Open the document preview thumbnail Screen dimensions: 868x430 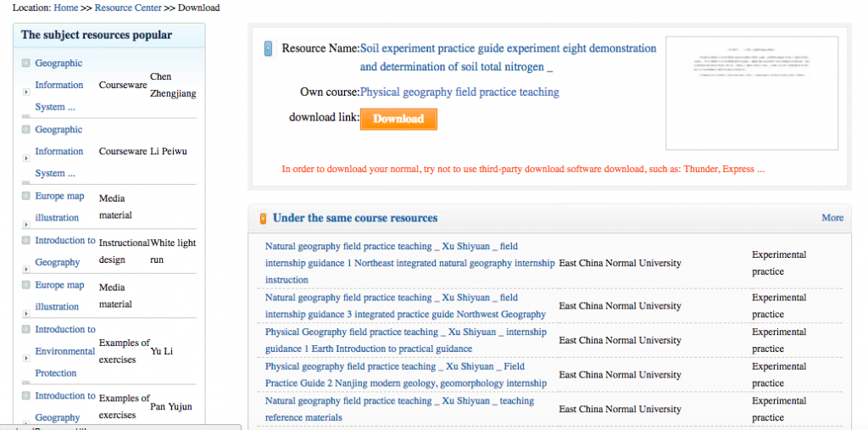pyautogui.click(x=752, y=93)
